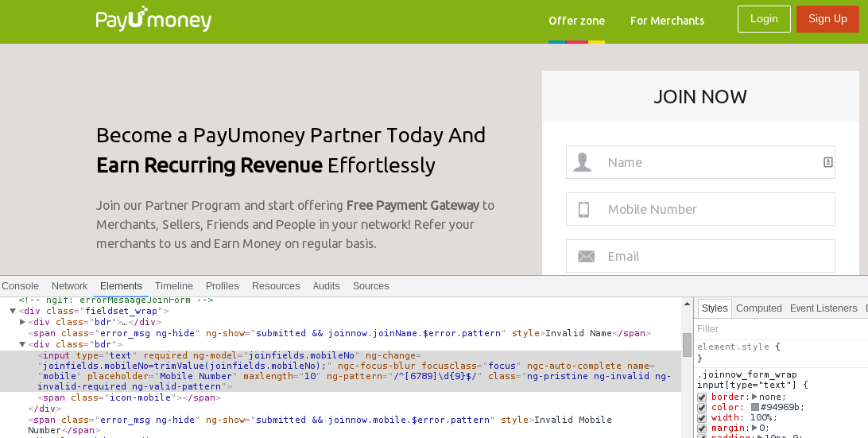868x438 pixels.
Task: Open the Timeline tab
Action: (174, 285)
